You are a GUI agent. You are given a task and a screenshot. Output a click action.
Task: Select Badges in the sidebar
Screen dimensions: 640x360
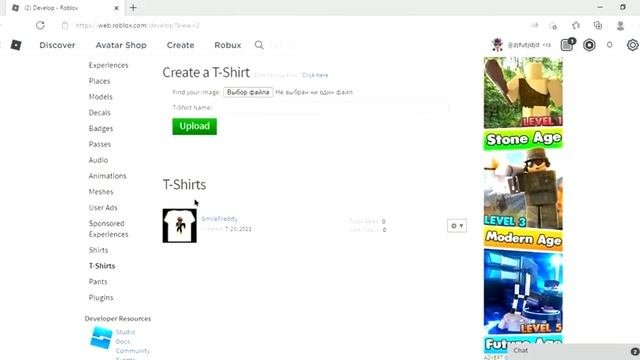[101, 129]
